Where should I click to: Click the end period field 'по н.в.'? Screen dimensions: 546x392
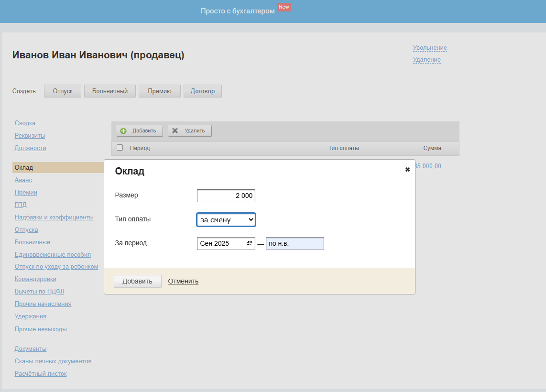295,244
